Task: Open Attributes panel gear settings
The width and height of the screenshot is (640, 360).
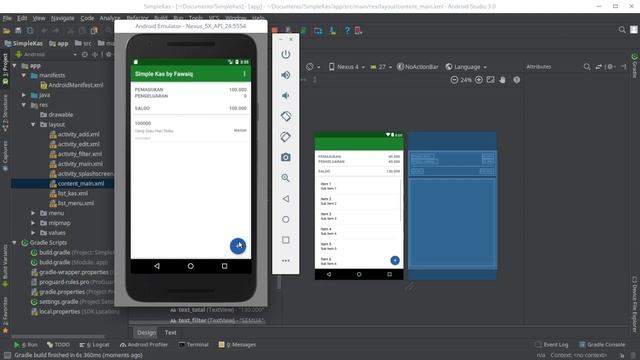Action: [x=611, y=67]
